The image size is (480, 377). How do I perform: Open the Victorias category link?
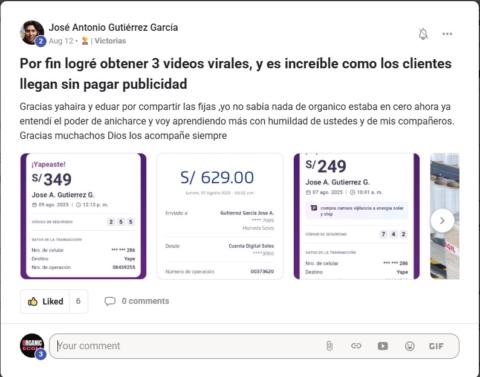click(110, 41)
